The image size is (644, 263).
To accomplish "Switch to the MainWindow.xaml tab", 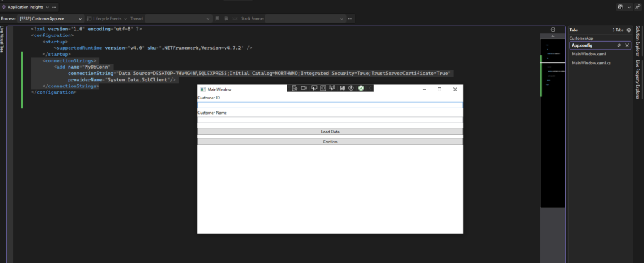I will (x=589, y=55).
